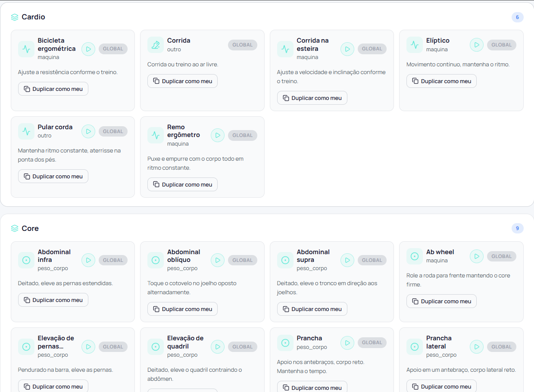Duplicate Abdominal infra as my exercise
Image resolution: width=534 pixels, height=392 pixels.
(x=53, y=300)
